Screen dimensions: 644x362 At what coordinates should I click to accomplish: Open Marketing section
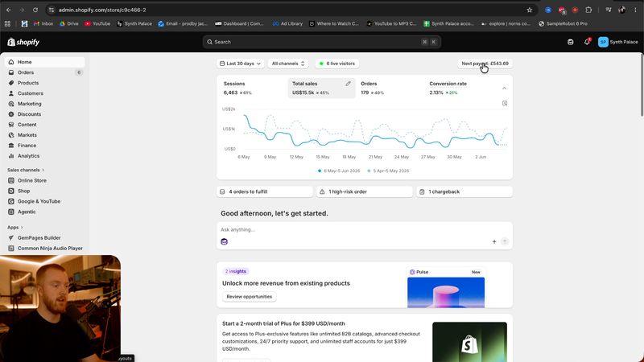click(x=45, y=104)
